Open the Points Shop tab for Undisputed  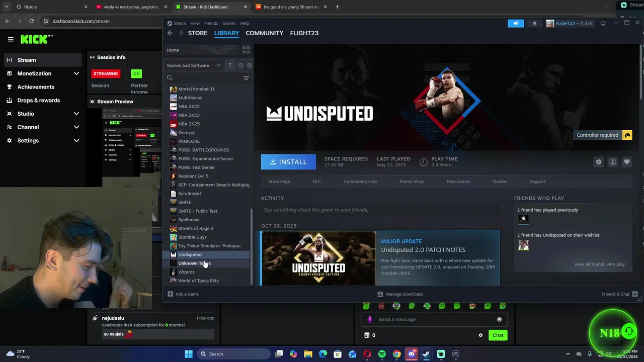point(412,182)
